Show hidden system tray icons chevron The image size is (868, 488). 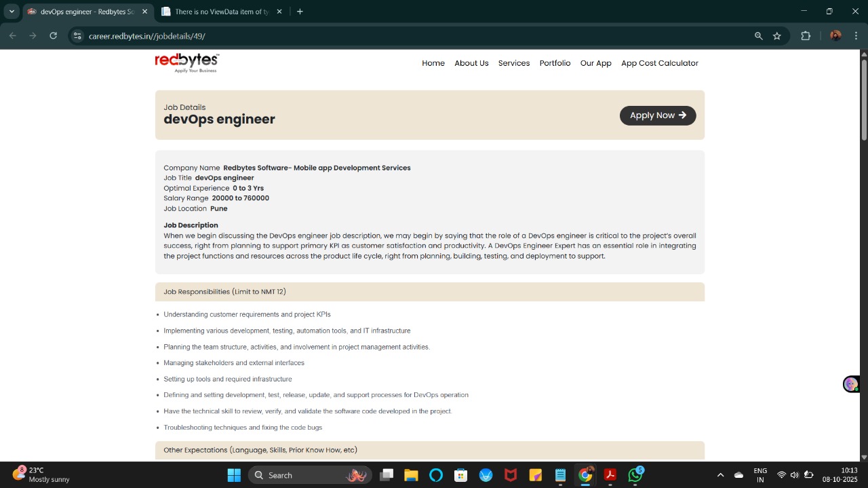720,475
